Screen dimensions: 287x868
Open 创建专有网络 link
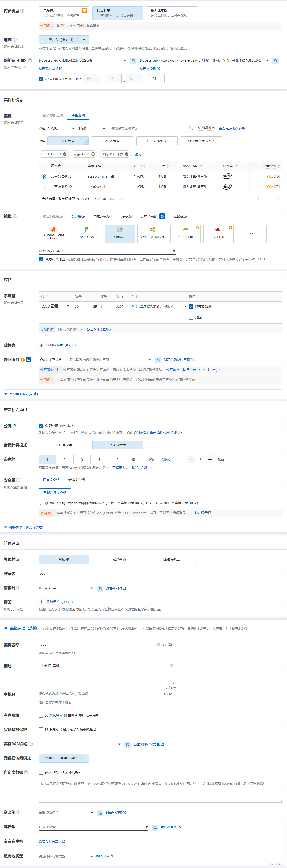[x=51, y=69]
